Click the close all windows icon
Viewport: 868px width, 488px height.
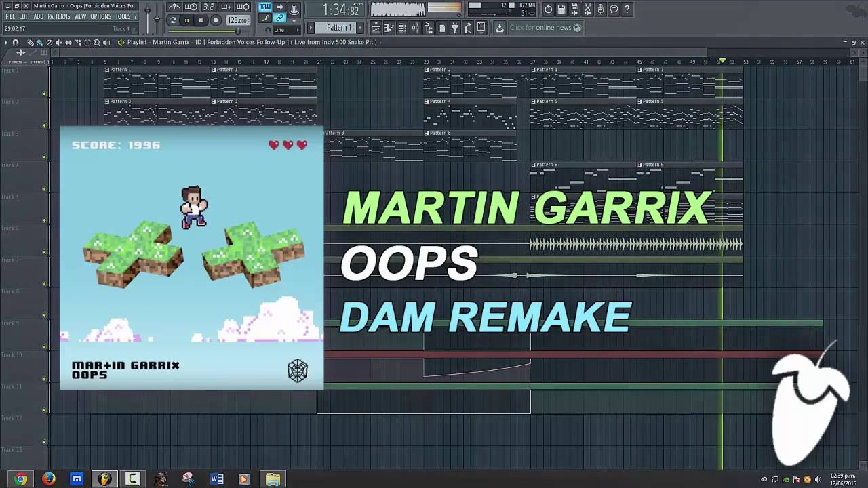click(x=481, y=28)
